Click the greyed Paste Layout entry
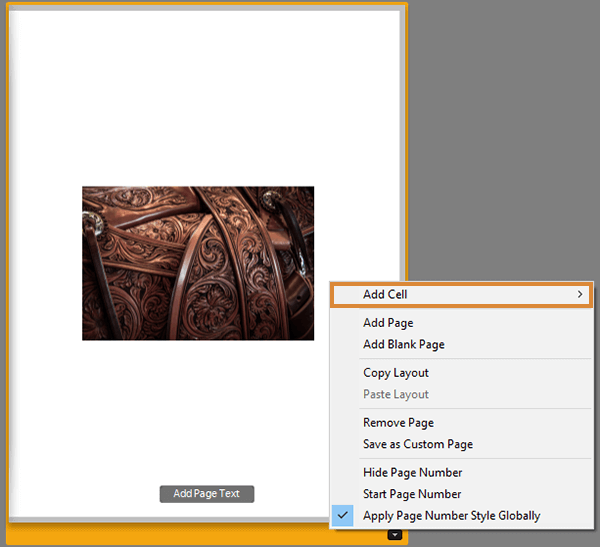The image size is (600, 547). [x=396, y=394]
